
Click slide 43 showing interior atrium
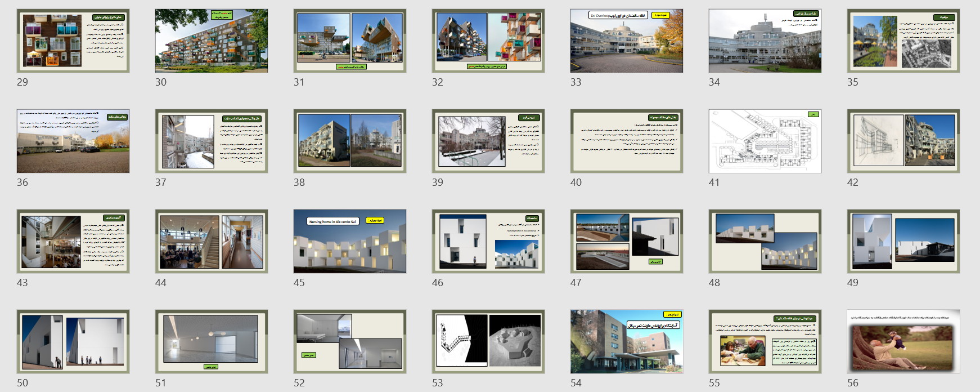(73, 241)
